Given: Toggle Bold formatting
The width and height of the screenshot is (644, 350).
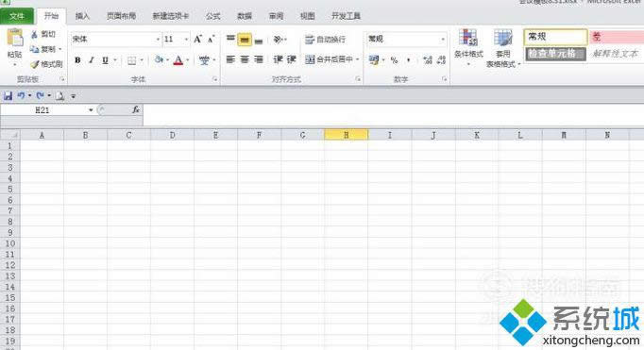Looking at the screenshot, I should (77, 60).
